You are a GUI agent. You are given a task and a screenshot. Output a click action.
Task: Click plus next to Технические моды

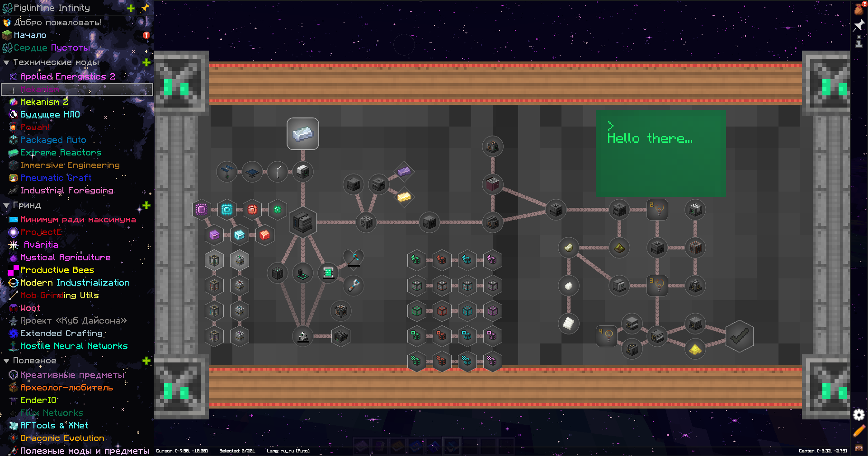click(x=146, y=62)
